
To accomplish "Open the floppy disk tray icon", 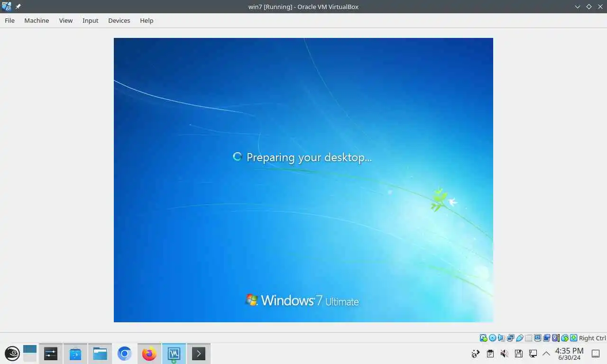I will (x=519, y=354).
